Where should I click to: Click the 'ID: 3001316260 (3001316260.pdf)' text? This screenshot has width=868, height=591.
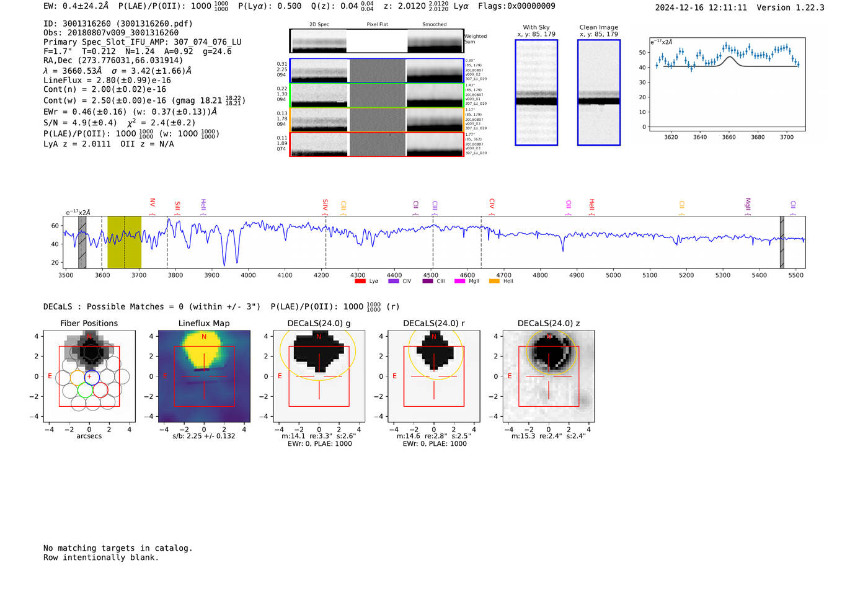(118, 24)
